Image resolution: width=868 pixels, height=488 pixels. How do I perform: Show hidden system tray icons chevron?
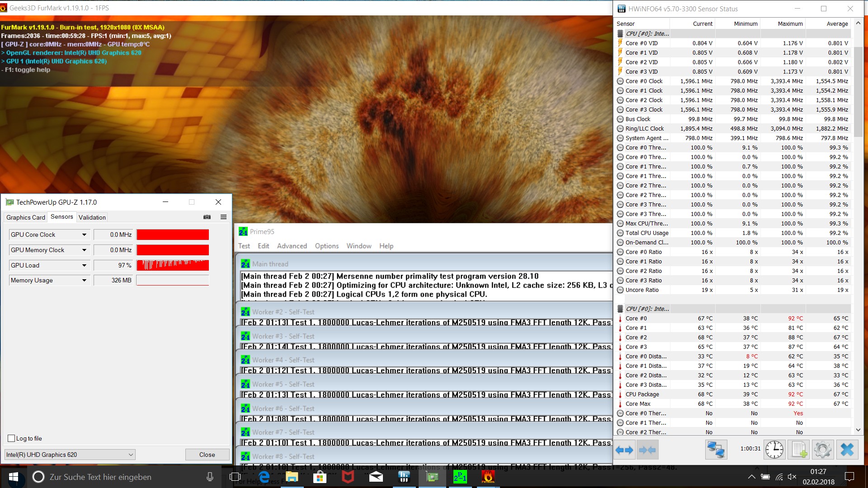(x=751, y=477)
